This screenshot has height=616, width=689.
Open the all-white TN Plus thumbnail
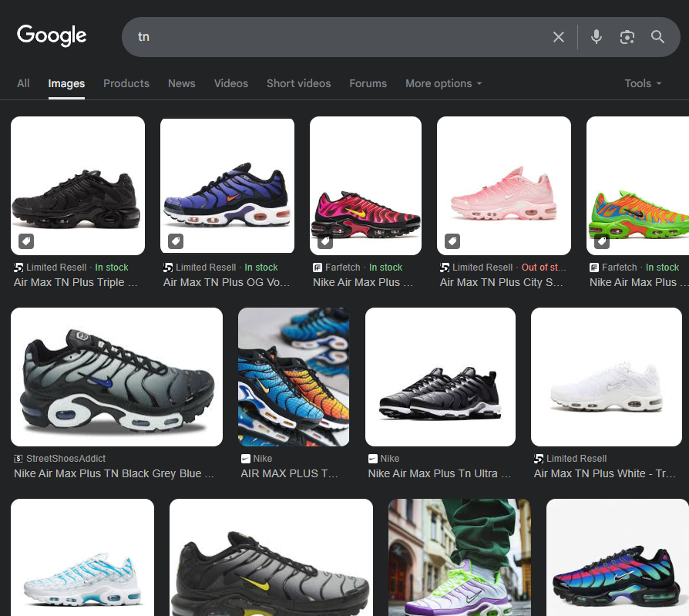point(607,377)
